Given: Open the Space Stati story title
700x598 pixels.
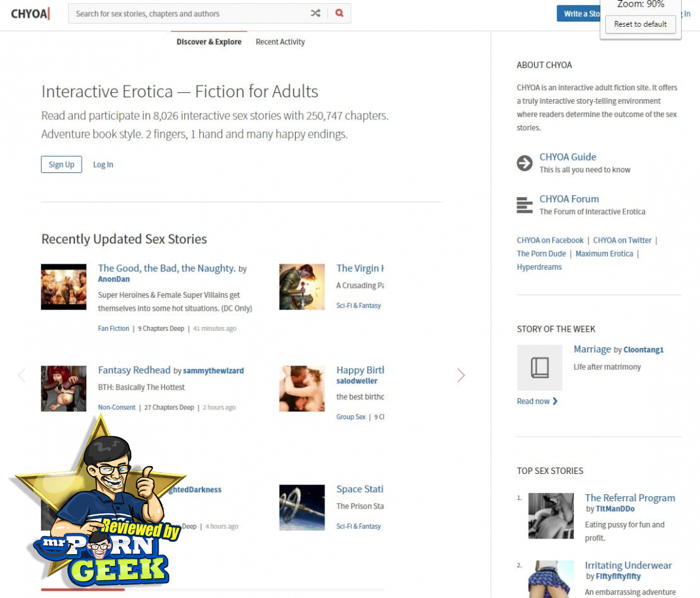Looking at the screenshot, I should (x=360, y=489).
